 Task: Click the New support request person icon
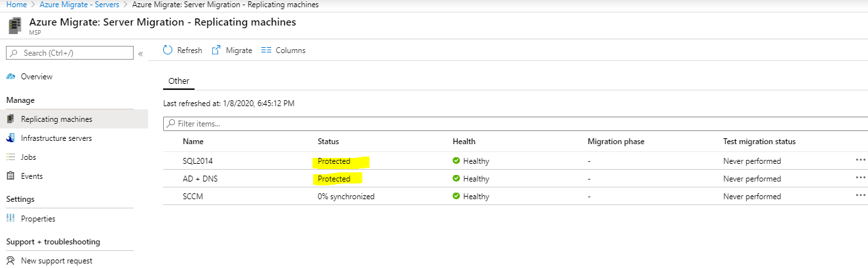[10, 261]
